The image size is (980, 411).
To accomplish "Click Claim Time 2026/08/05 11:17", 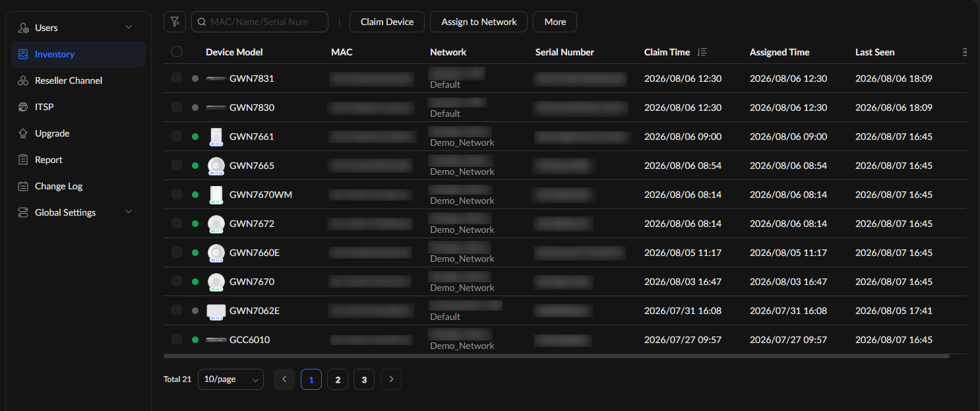I will (x=683, y=253).
